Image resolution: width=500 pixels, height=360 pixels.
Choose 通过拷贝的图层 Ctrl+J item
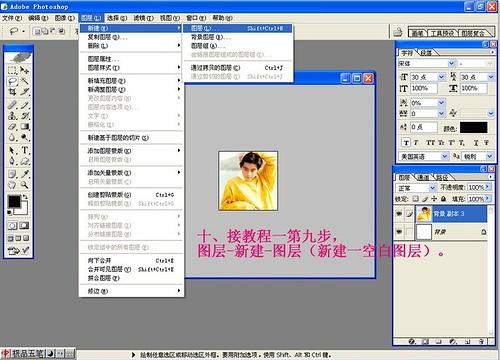pyautogui.click(x=238, y=68)
